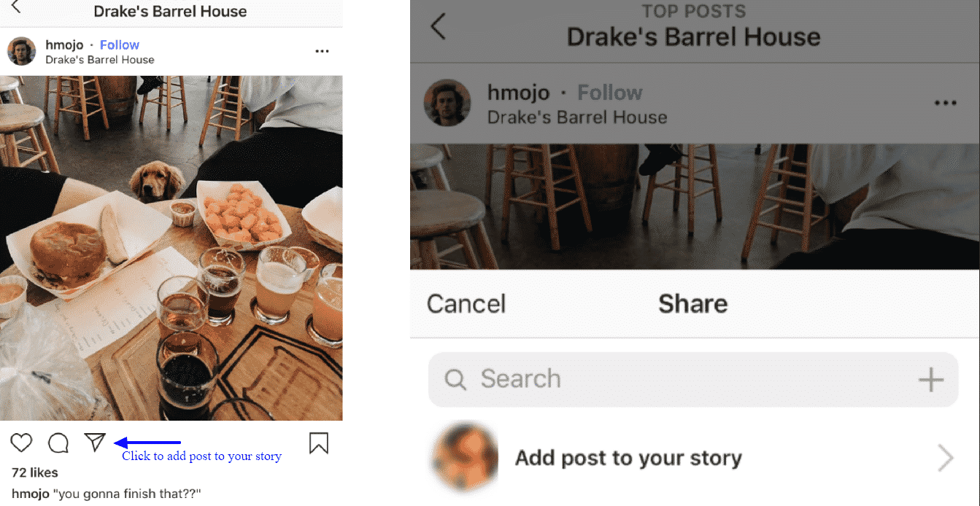Viewport: 980px width, 506px height.
Task: Open comments via the speech bubble icon
Action: tap(58, 443)
